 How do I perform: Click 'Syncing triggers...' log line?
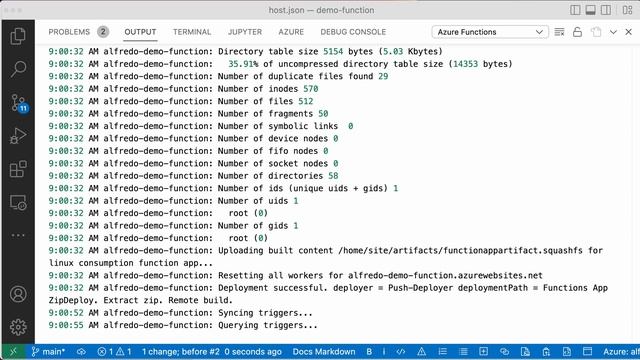pyautogui.click(x=180, y=313)
